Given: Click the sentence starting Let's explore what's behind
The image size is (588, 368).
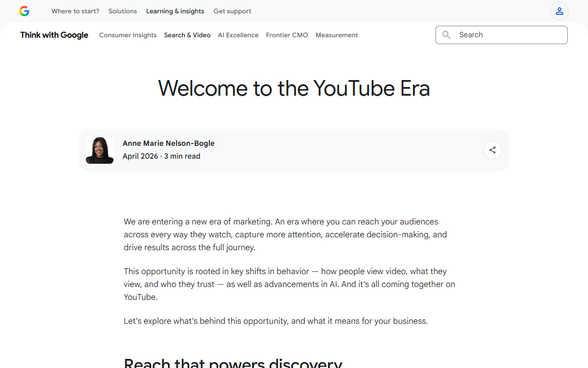Looking at the screenshot, I should 276,321.
